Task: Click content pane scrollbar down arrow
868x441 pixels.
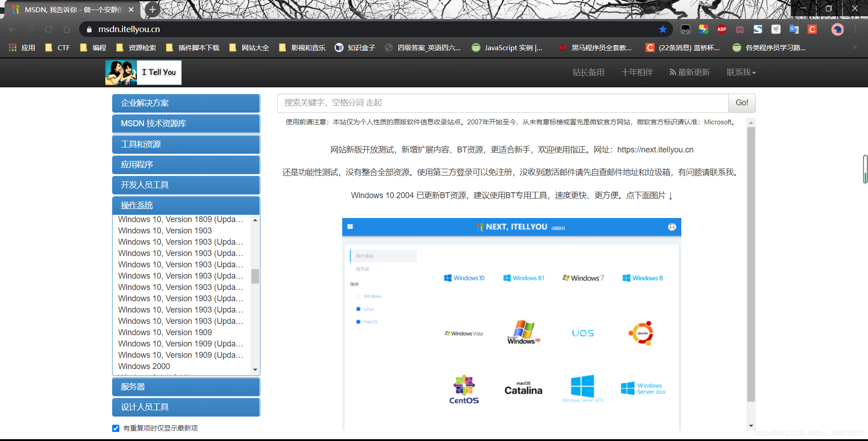Action: click(751, 426)
